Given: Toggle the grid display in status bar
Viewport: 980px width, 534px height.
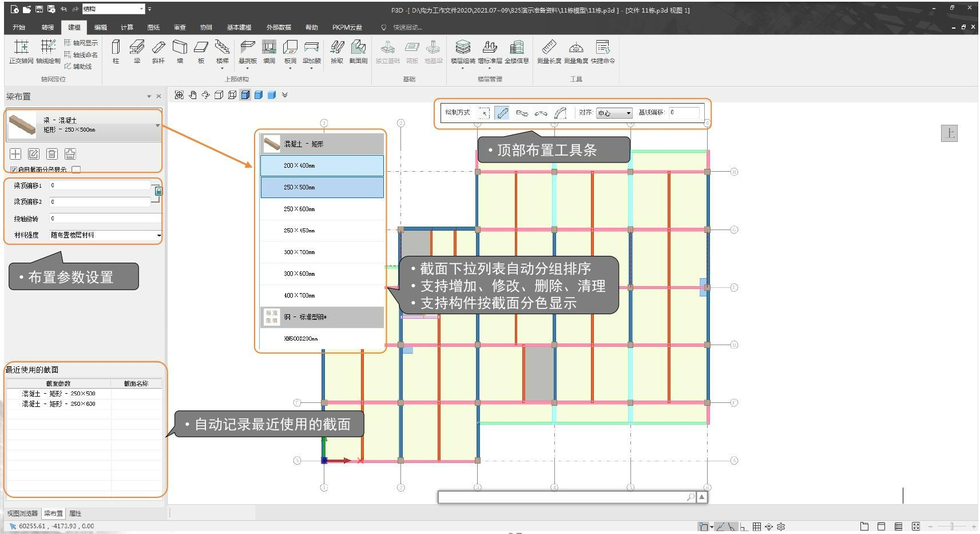Looking at the screenshot, I should [756, 527].
